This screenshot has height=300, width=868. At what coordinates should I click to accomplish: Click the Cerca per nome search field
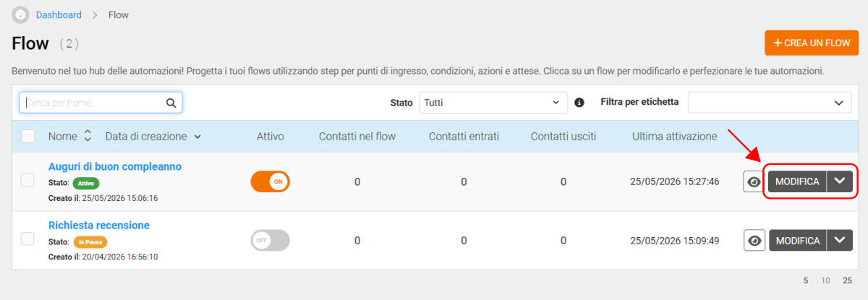[101, 103]
